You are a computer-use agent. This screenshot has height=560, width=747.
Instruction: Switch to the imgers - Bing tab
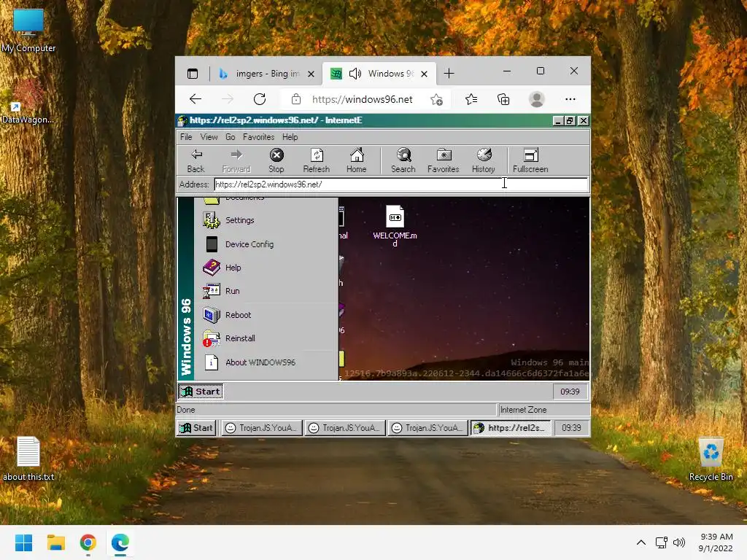tap(266, 74)
